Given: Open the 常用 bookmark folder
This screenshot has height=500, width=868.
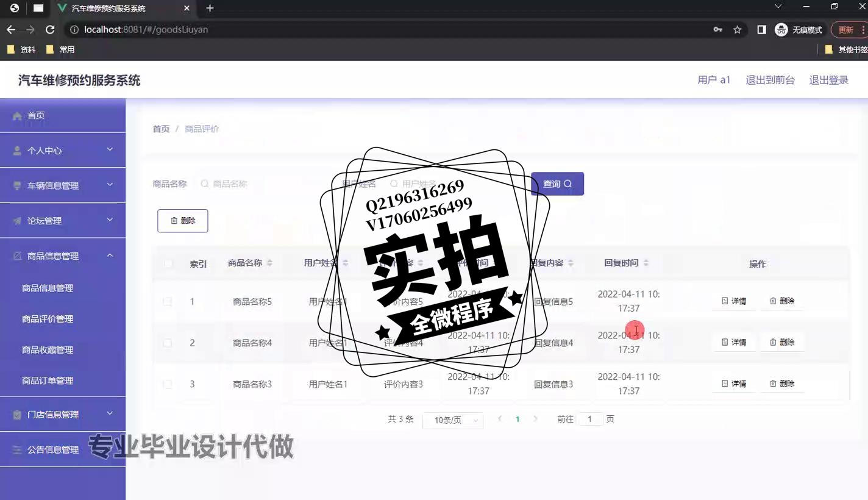Looking at the screenshot, I should click(60, 49).
